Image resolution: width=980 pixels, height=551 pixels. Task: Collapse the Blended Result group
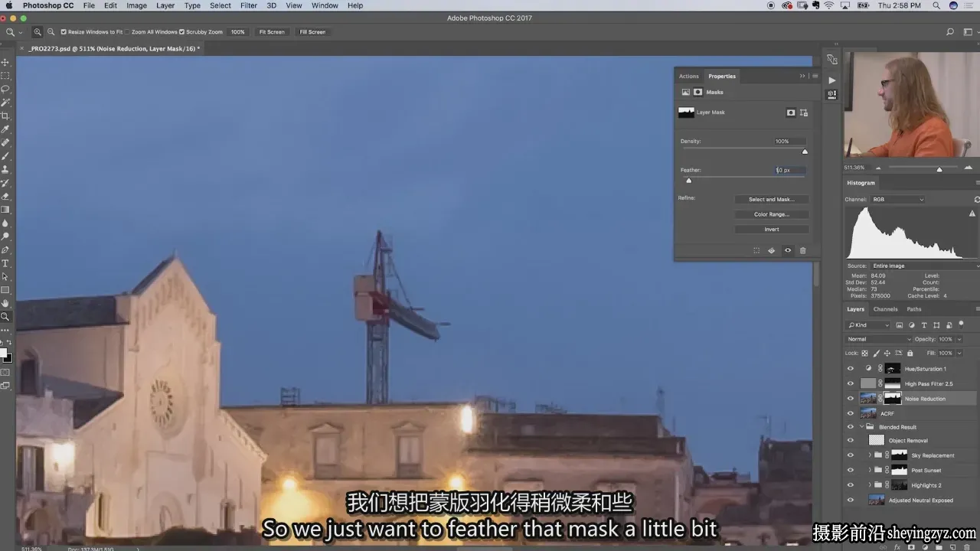(x=861, y=427)
